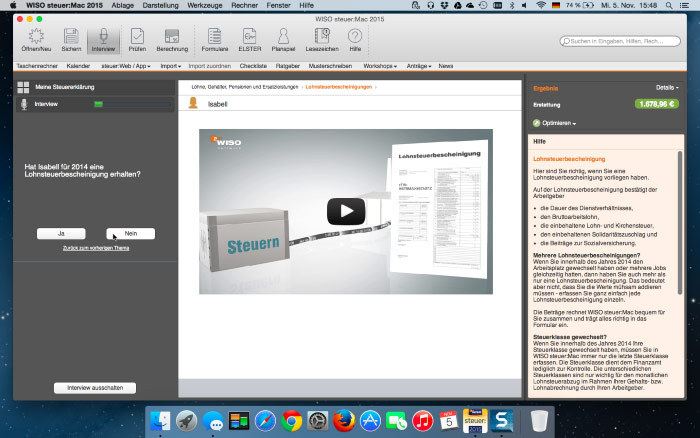Open the Lesezeichen bookmarks icon
The height and width of the screenshot is (438, 700).
tap(322, 40)
